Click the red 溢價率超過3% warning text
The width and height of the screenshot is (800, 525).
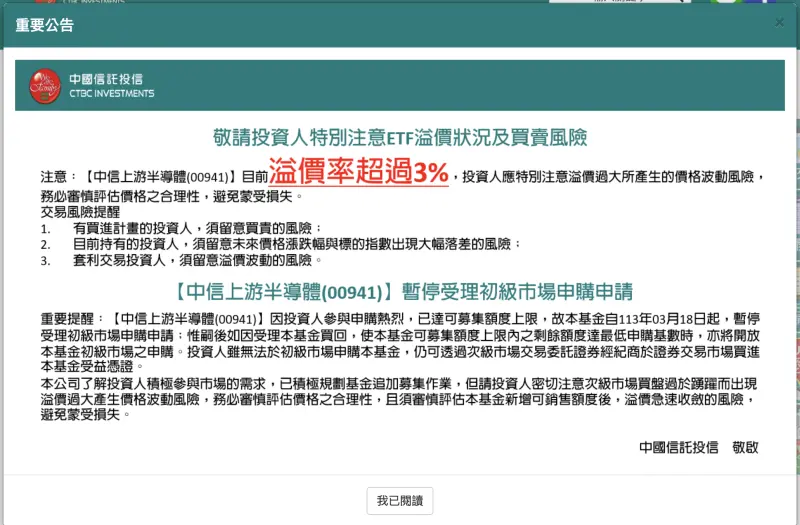359,171
